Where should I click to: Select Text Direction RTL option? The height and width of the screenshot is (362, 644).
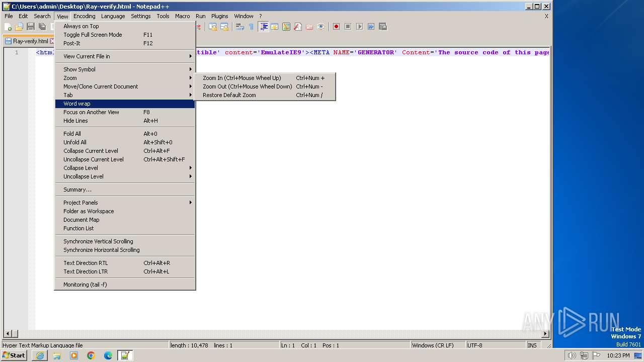click(x=125, y=263)
